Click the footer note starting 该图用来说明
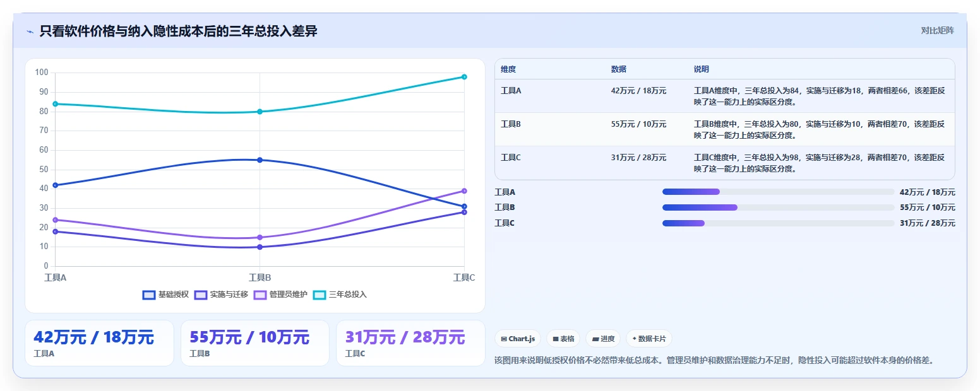The image size is (980, 391). point(714,361)
